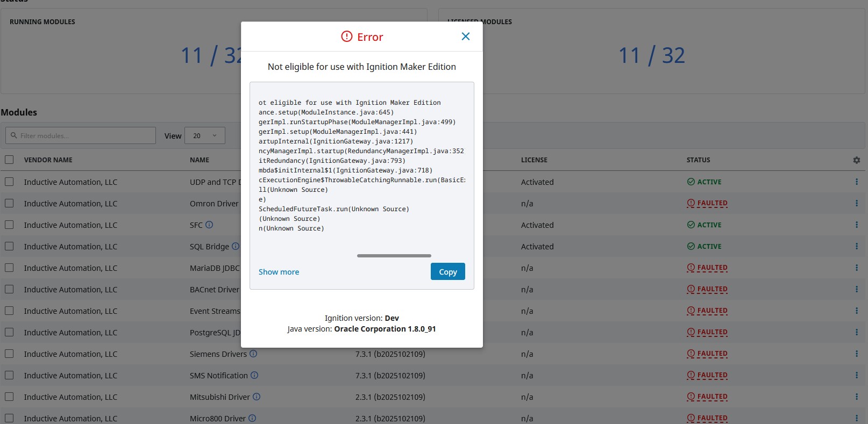Image resolution: width=868 pixels, height=424 pixels.
Task: Open FAULTED status of SMS Notification
Action: [x=707, y=375]
